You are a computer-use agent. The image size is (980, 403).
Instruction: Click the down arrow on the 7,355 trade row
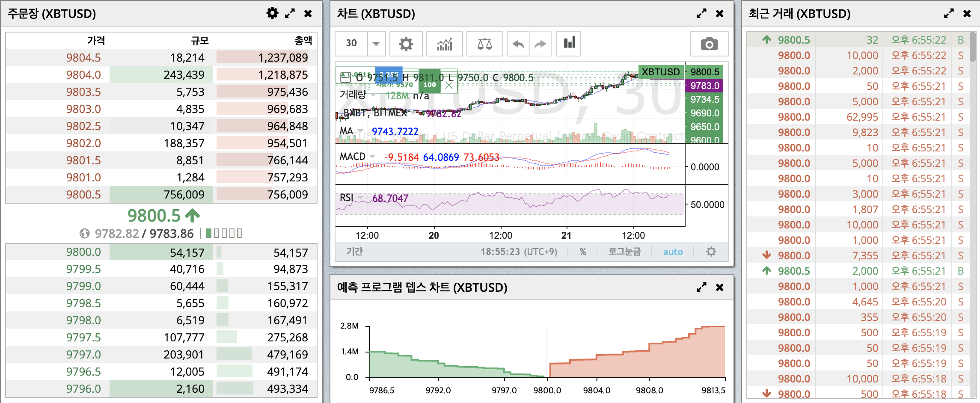766,255
